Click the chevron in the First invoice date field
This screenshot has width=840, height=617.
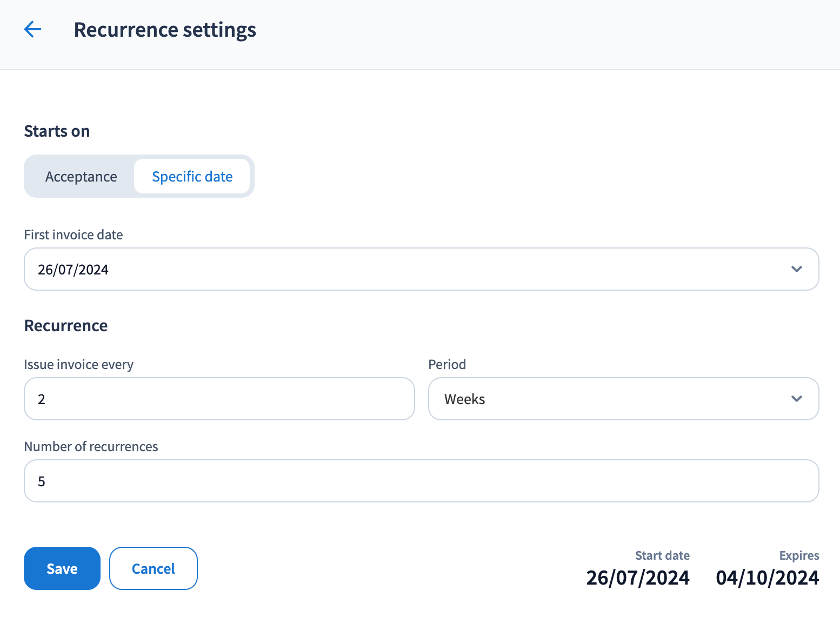tap(796, 269)
